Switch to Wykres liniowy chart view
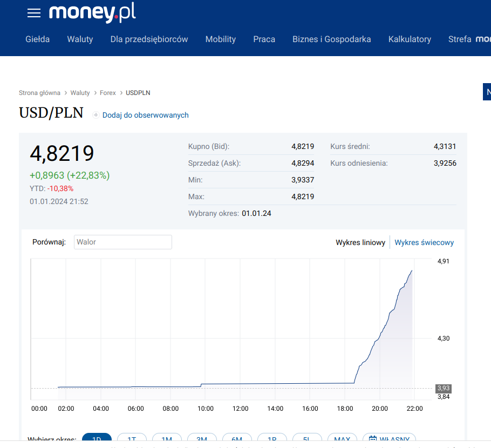Screen dimensions: 491x448 pyautogui.click(x=360, y=242)
